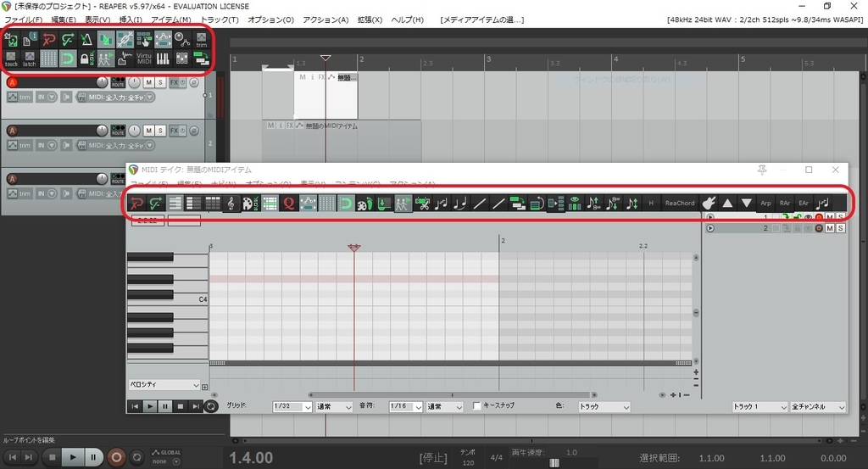This screenshot has height=469, width=868.
Task: Click the down triangle in MIDI editor toolbar
Action: point(746,204)
